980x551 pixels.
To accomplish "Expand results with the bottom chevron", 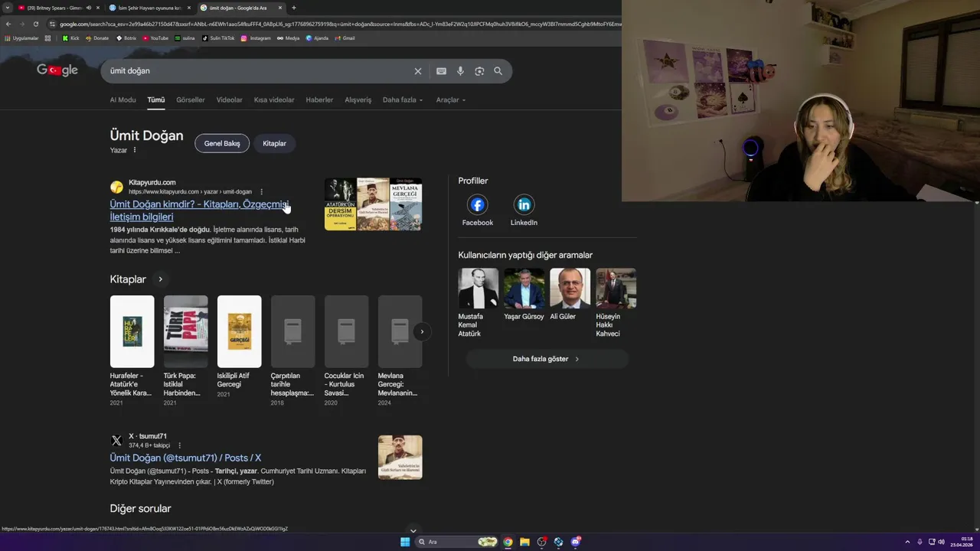I will click(x=413, y=530).
